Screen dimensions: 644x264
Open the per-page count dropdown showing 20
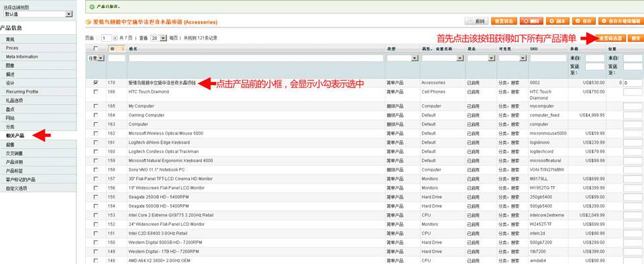pos(158,38)
